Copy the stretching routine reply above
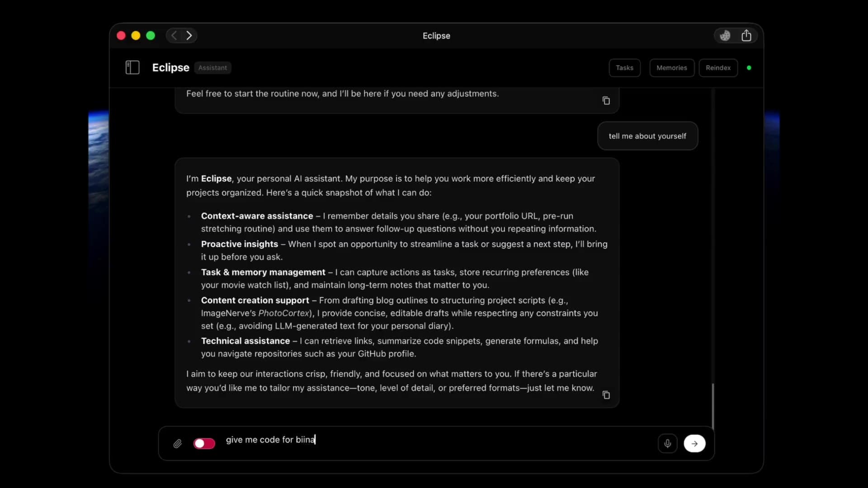868x488 pixels. [606, 101]
